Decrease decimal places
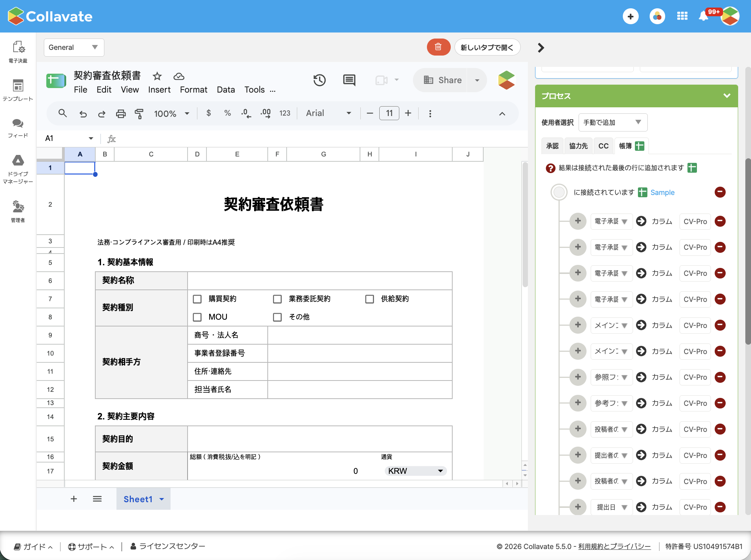The image size is (751, 560). 246,113
